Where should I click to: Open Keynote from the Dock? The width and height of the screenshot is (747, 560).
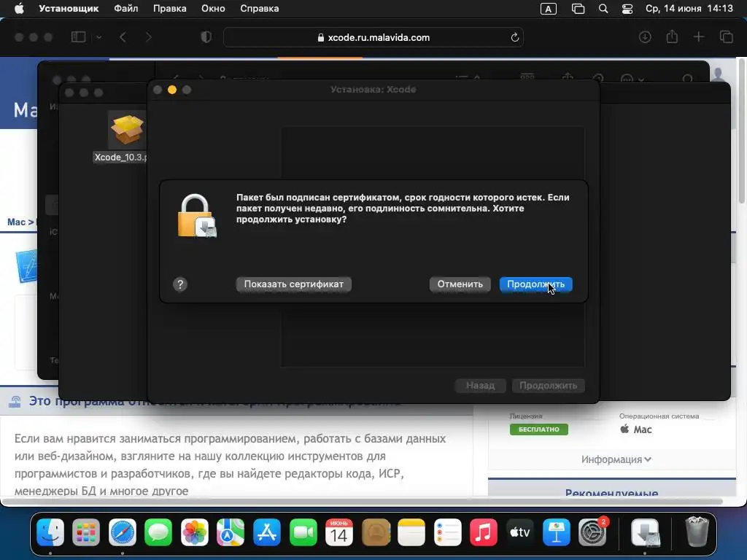point(556,532)
